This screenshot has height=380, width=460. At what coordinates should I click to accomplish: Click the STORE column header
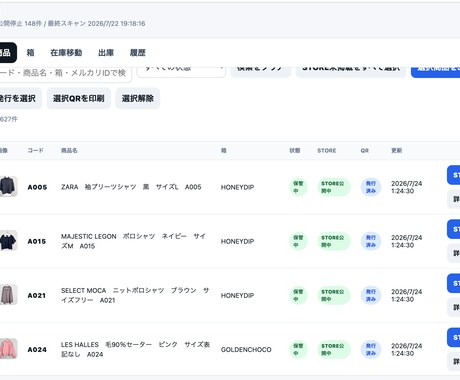click(327, 150)
